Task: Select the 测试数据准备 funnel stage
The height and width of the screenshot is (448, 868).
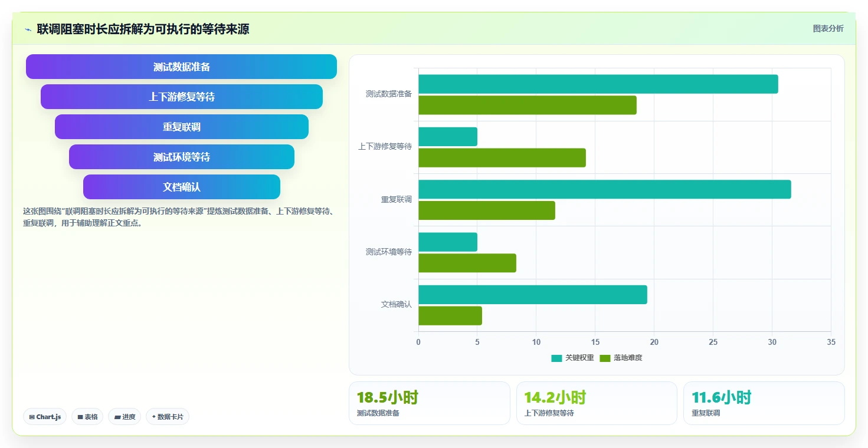Action: point(181,67)
